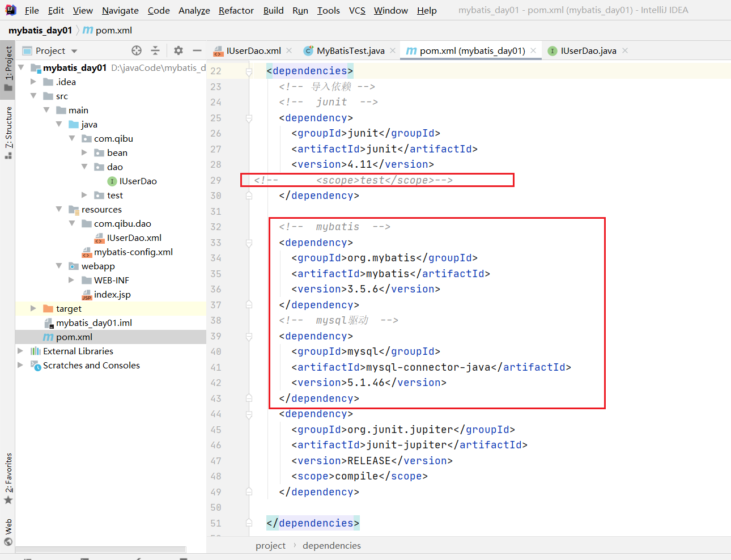
Task: Open the VCS menu
Action: [357, 10]
